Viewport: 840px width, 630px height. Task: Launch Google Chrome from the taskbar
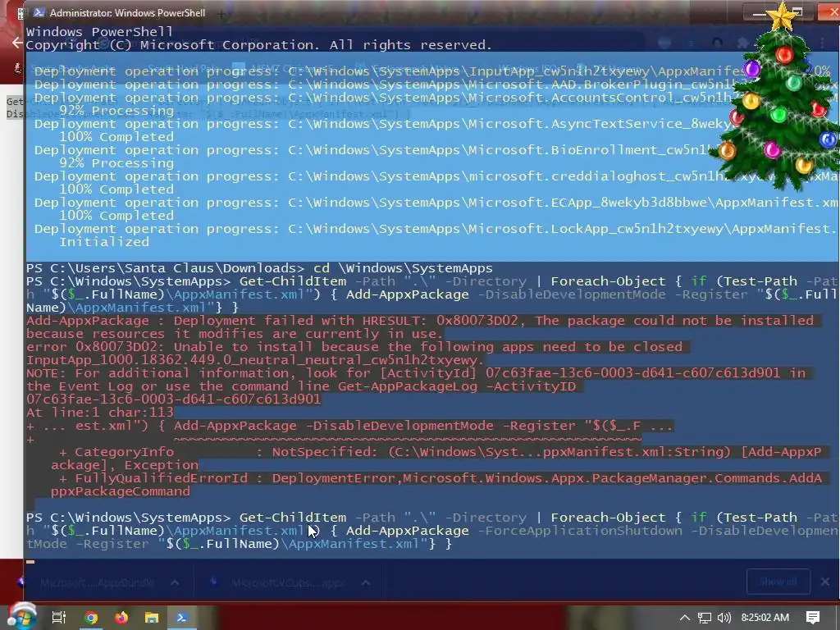pyautogui.click(x=91, y=618)
